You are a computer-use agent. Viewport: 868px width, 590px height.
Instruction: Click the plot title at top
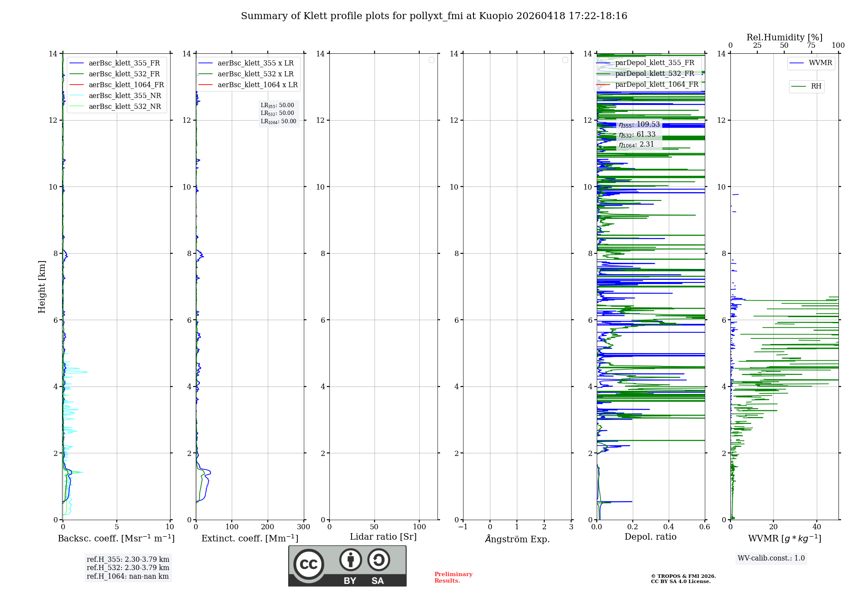434,16
